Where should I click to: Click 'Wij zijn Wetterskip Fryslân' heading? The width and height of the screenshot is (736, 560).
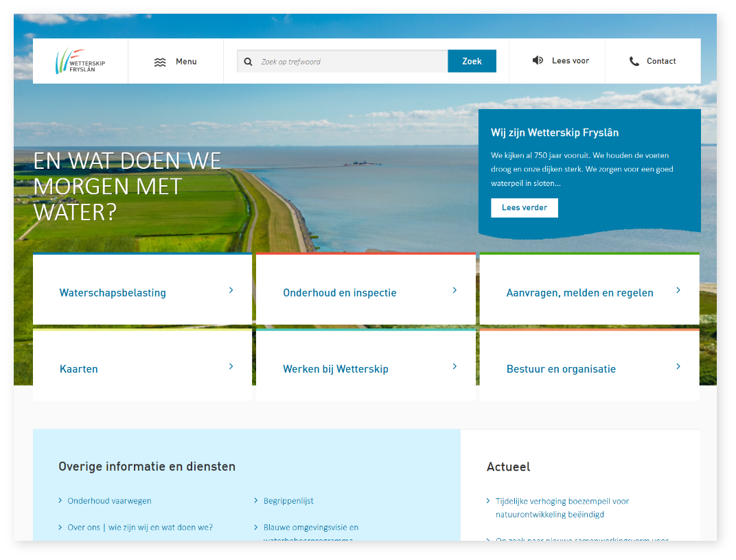pos(554,132)
